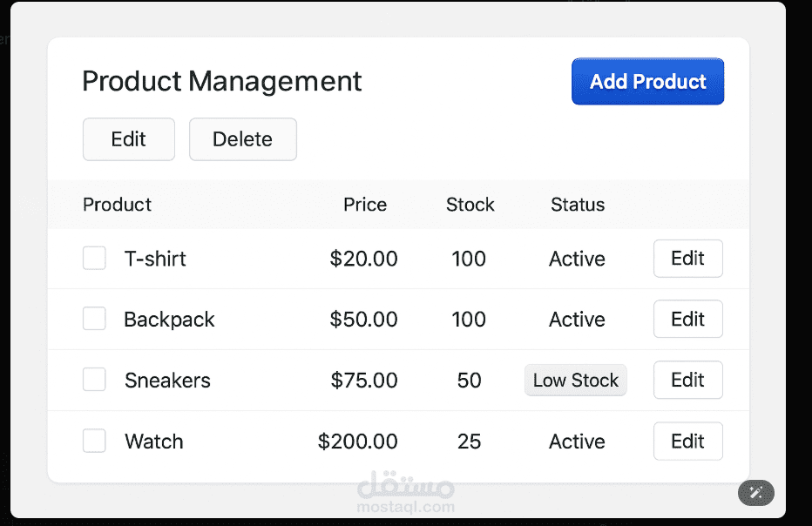Image resolution: width=812 pixels, height=526 pixels.
Task: Edit the T-shirt product row
Action: pos(687,259)
